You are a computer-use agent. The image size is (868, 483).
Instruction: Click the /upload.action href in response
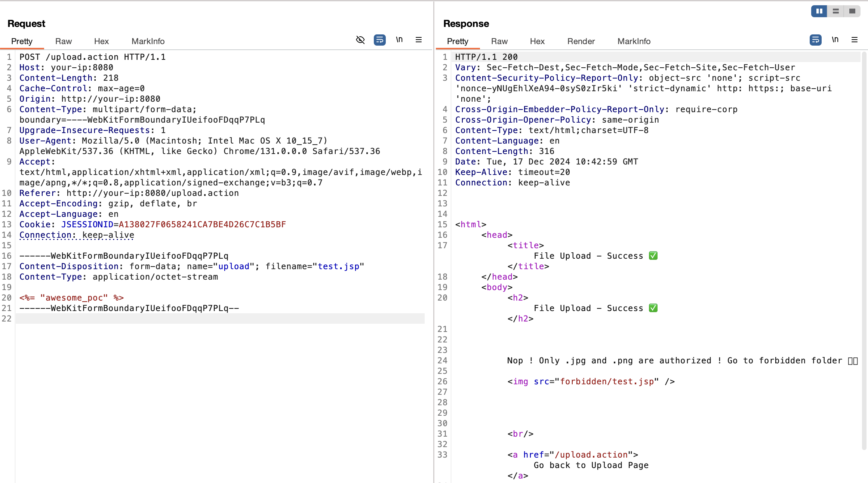click(591, 455)
